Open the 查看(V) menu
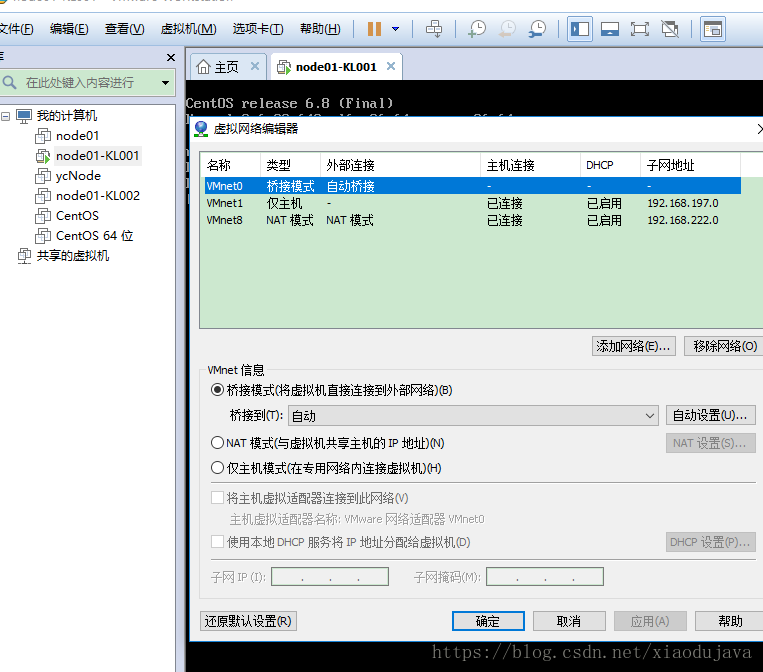Screen dimensions: 763x672 (x=125, y=29)
